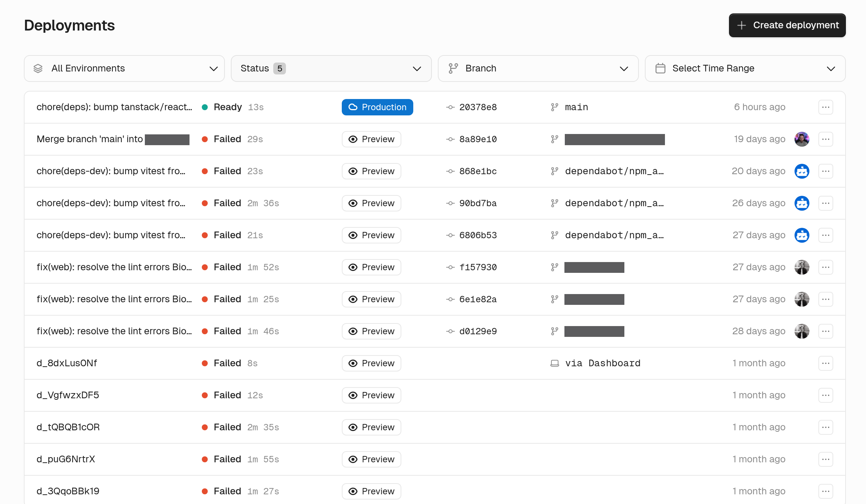Click the via Dashboard source label

pyautogui.click(x=603, y=363)
